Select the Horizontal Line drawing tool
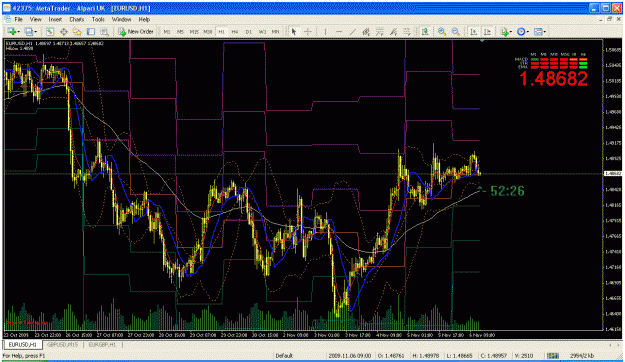Image resolution: width=625 pixels, height=362 pixels. click(x=339, y=31)
